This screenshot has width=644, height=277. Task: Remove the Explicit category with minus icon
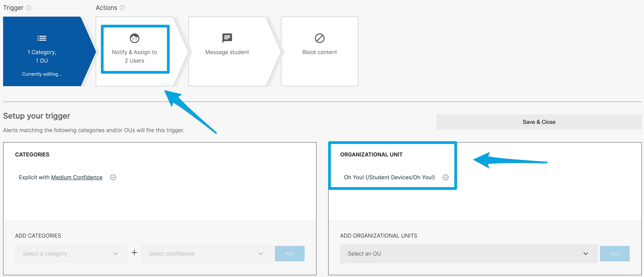point(113,177)
